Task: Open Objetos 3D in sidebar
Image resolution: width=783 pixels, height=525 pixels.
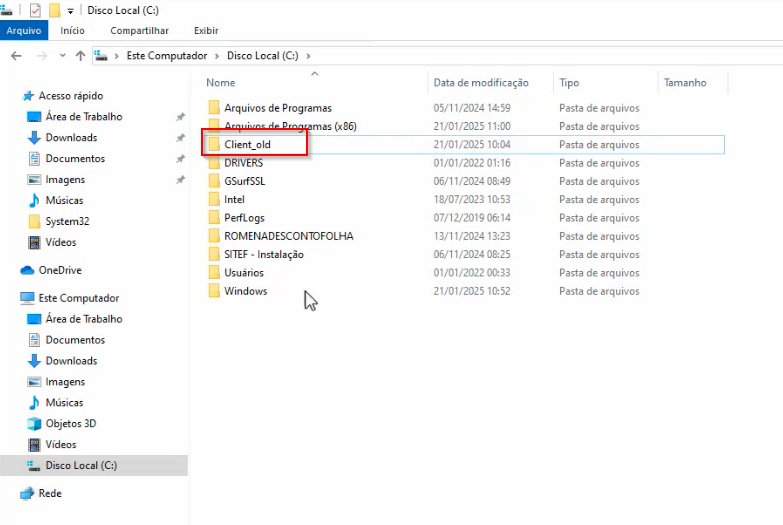Action: click(x=71, y=424)
